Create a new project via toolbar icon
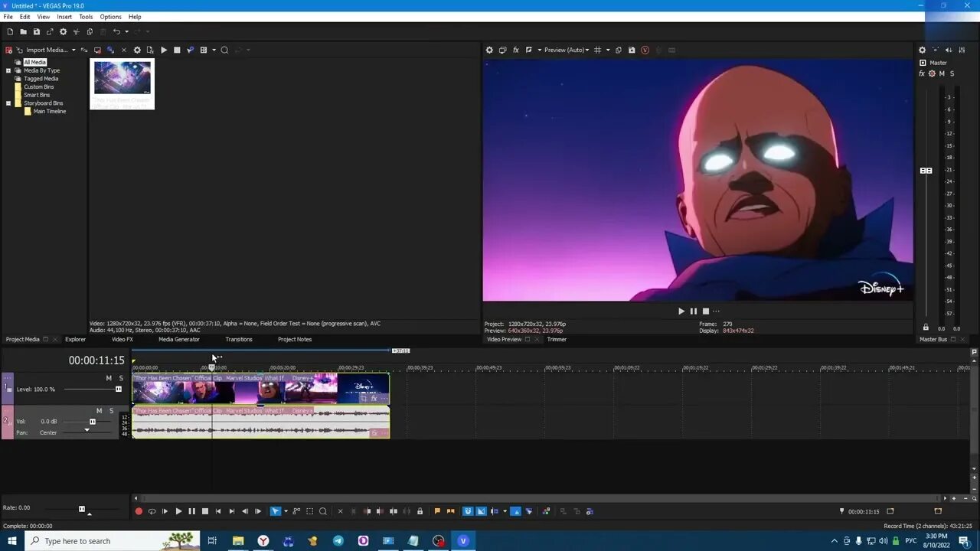 click(x=10, y=31)
